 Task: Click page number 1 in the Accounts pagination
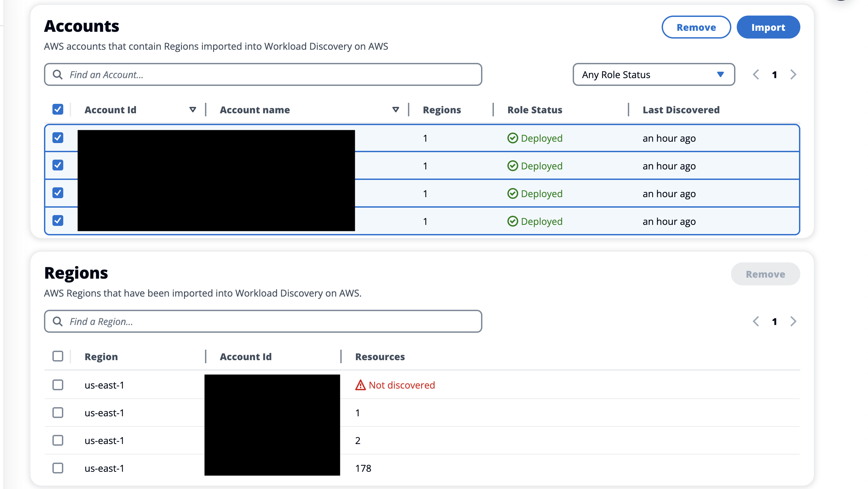pyautogui.click(x=775, y=74)
